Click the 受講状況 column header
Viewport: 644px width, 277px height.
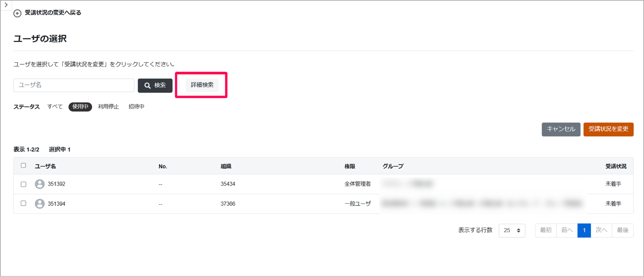[616, 166]
